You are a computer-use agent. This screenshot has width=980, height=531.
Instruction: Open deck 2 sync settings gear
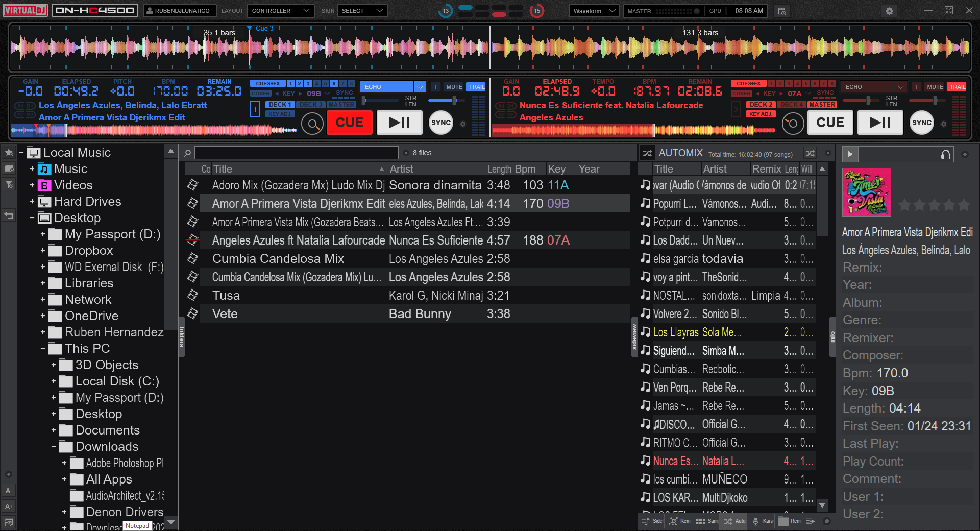click(944, 124)
